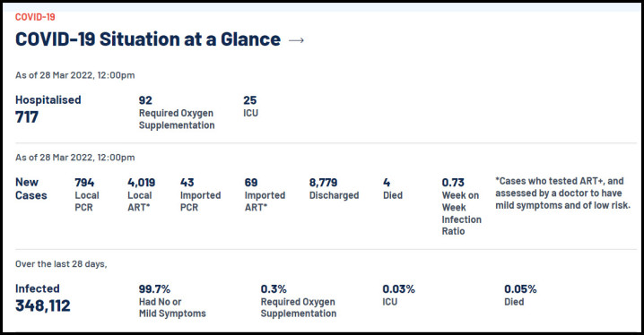Select the 0.73 Week on Week Infection Ratio
Viewport: 644px width, 335px height.
click(462, 207)
